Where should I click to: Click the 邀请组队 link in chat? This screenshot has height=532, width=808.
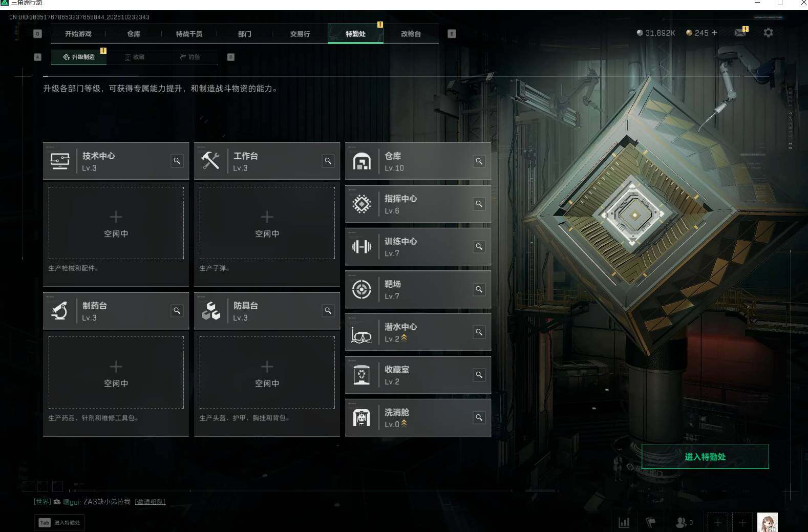[x=150, y=502]
